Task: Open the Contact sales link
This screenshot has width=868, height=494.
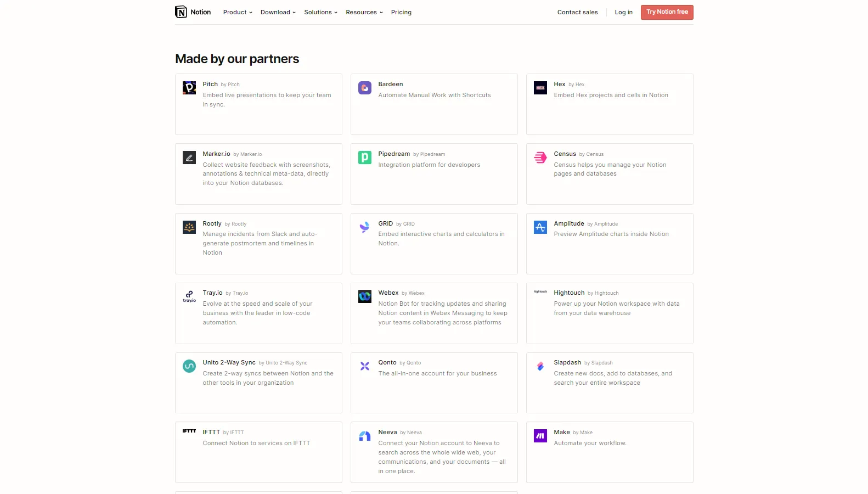Action: (x=578, y=12)
